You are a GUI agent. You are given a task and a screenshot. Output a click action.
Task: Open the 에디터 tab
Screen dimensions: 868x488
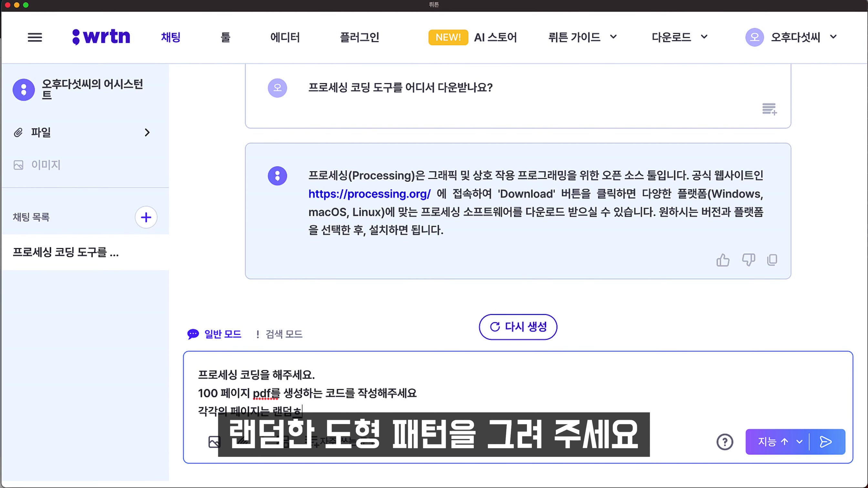(285, 37)
